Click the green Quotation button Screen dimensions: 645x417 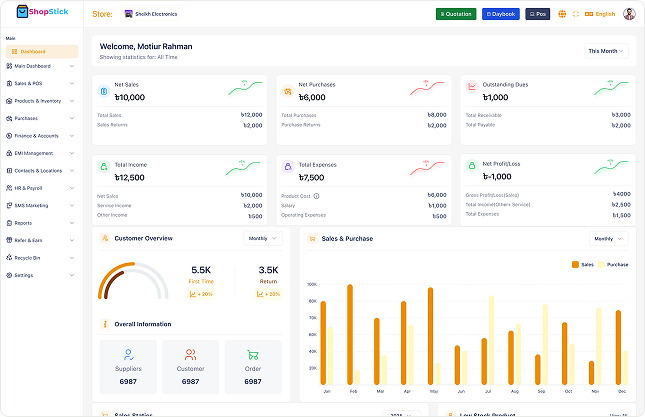click(x=456, y=14)
